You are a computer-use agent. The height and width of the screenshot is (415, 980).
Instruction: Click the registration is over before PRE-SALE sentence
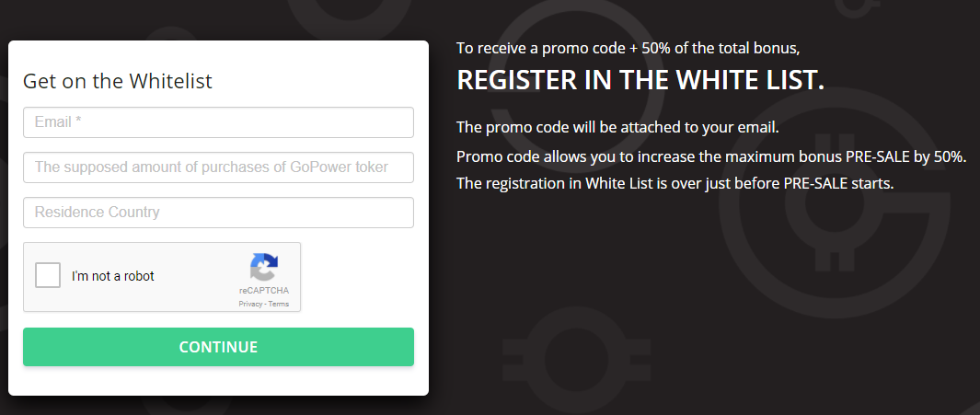pos(675,184)
